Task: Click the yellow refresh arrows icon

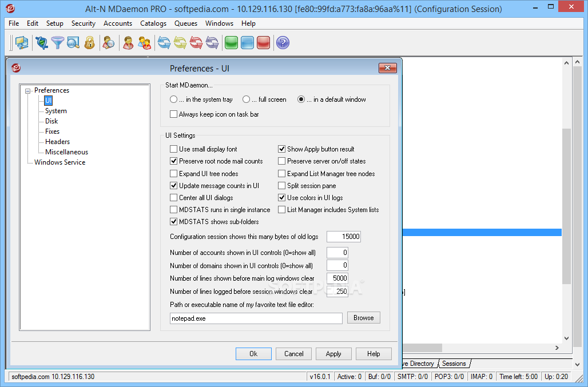Action: coord(180,43)
